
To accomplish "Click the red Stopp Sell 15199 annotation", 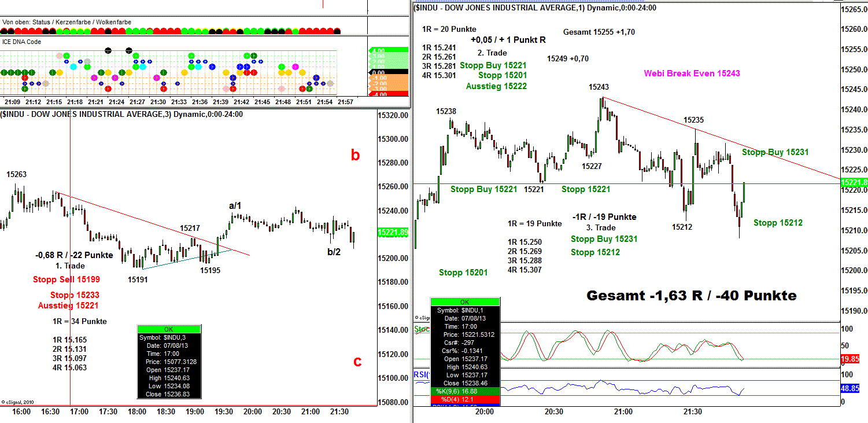I will click(67, 280).
